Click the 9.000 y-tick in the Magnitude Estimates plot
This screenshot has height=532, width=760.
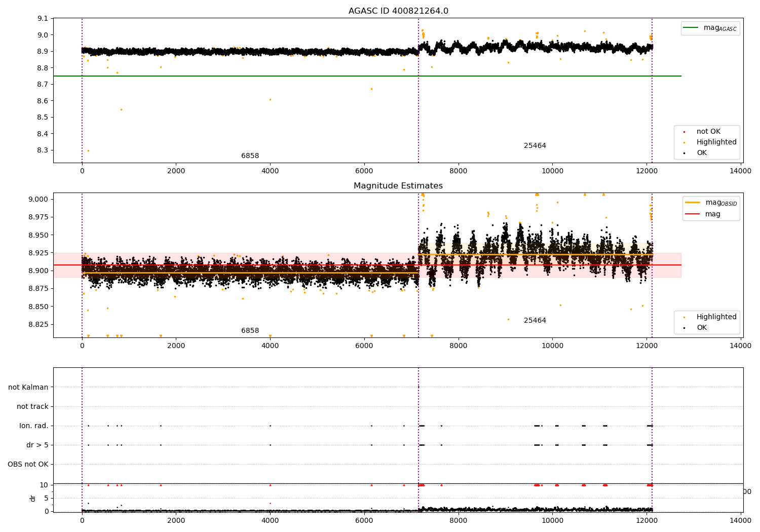click(x=39, y=199)
